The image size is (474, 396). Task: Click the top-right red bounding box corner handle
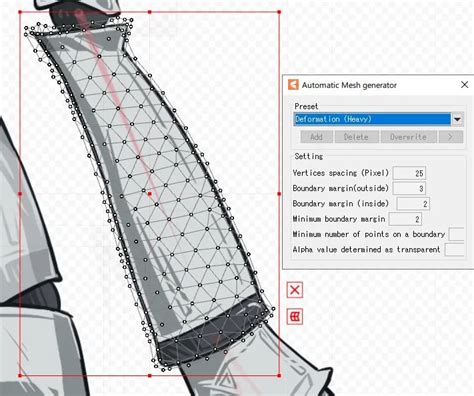click(279, 12)
